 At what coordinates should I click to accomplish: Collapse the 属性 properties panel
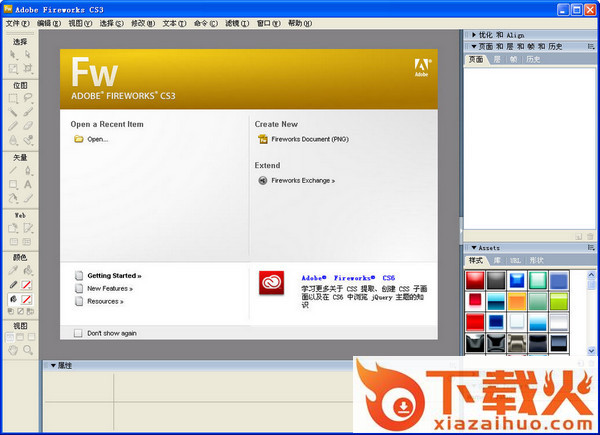click(x=46, y=366)
